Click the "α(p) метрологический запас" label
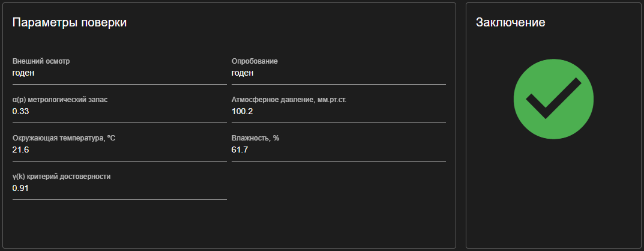Screen dimensions: 644x251 (60, 100)
